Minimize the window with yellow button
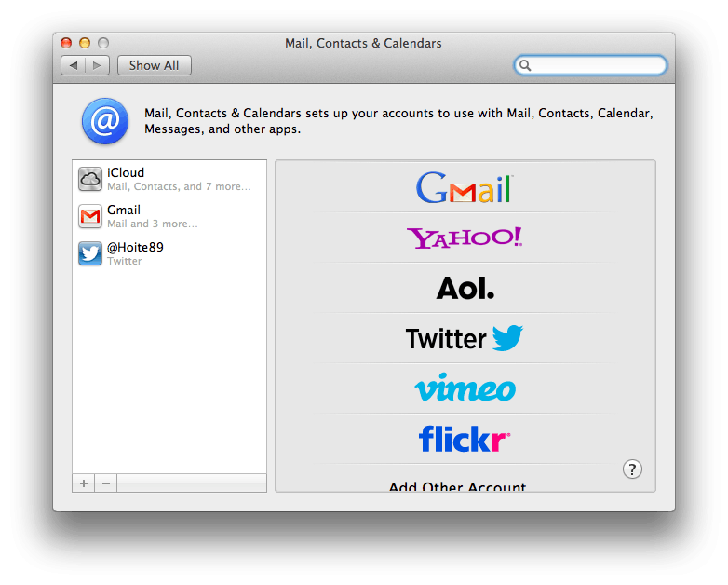Screen dimensions: 728x585 [85, 43]
